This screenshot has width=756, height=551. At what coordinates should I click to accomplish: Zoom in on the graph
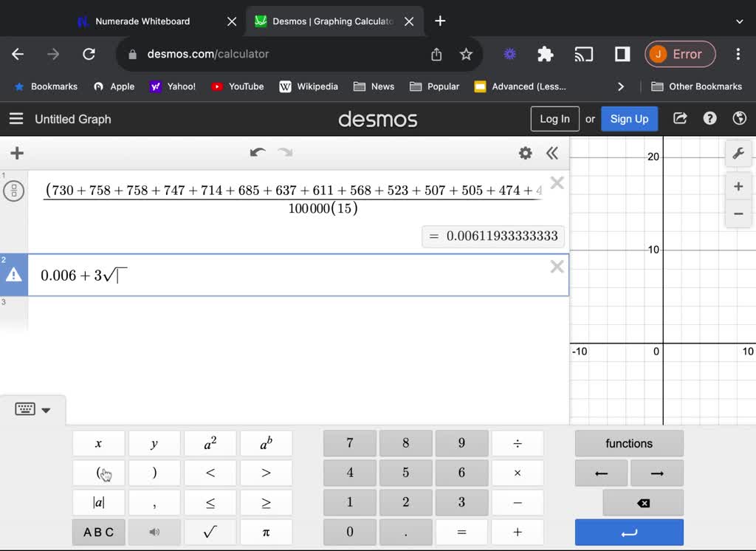[x=738, y=187]
